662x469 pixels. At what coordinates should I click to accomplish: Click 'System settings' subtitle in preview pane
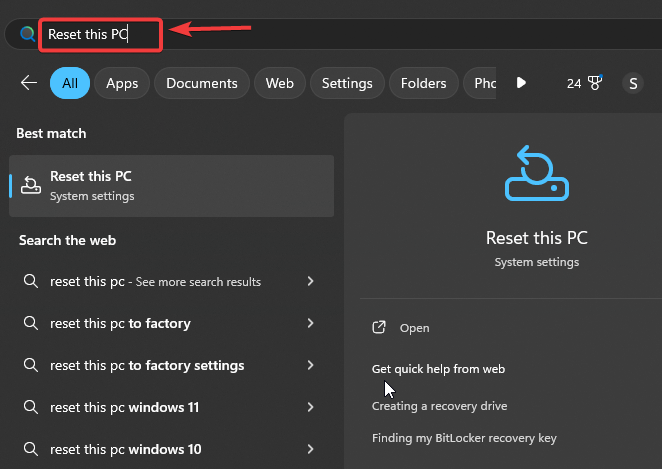[x=537, y=262]
